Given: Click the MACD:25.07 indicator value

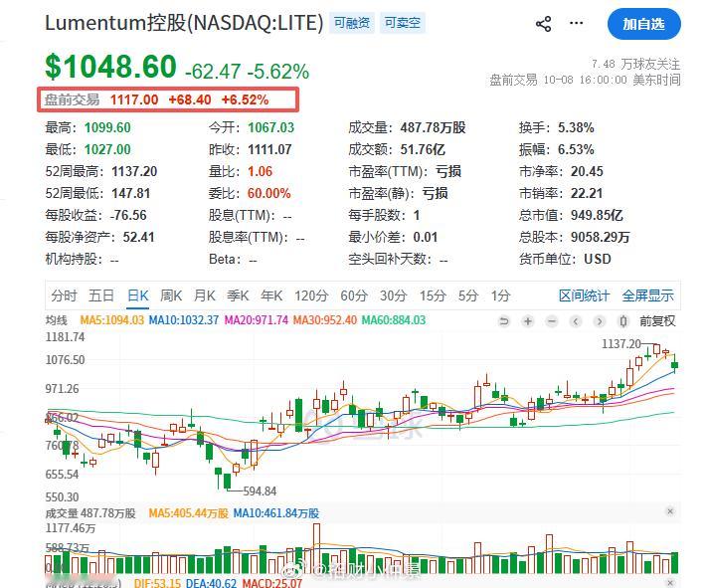Looking at the screenshot, I should click(x=271, y=583).
